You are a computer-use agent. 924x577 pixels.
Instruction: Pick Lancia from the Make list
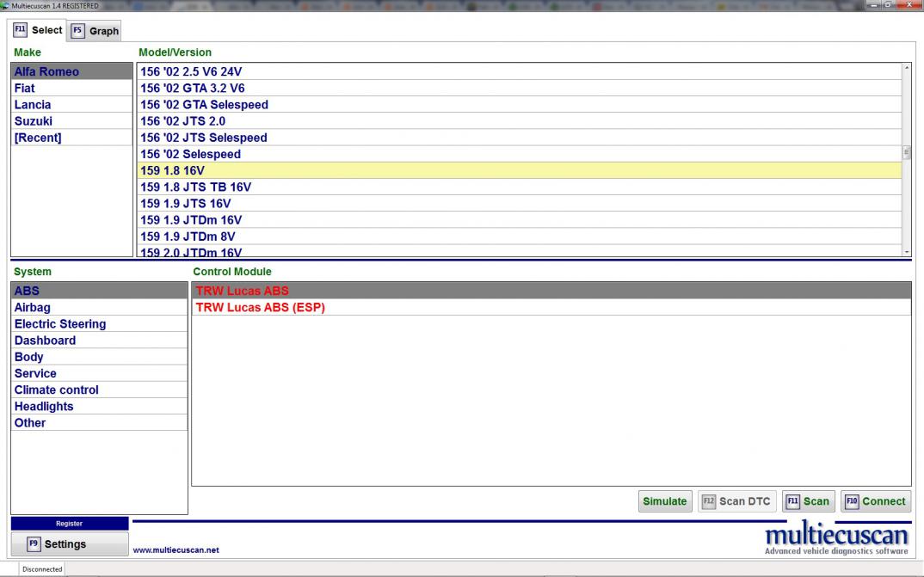point(72,104)
